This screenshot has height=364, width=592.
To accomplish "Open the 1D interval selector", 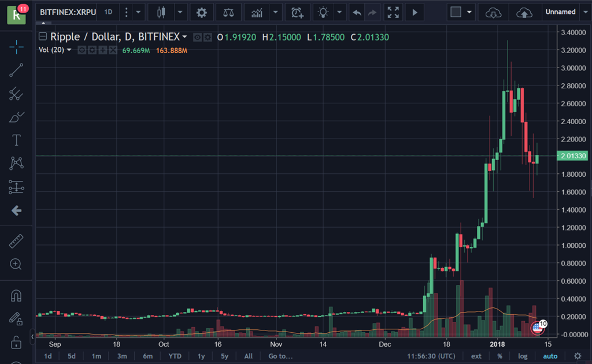I will click(x=108, y=12).
